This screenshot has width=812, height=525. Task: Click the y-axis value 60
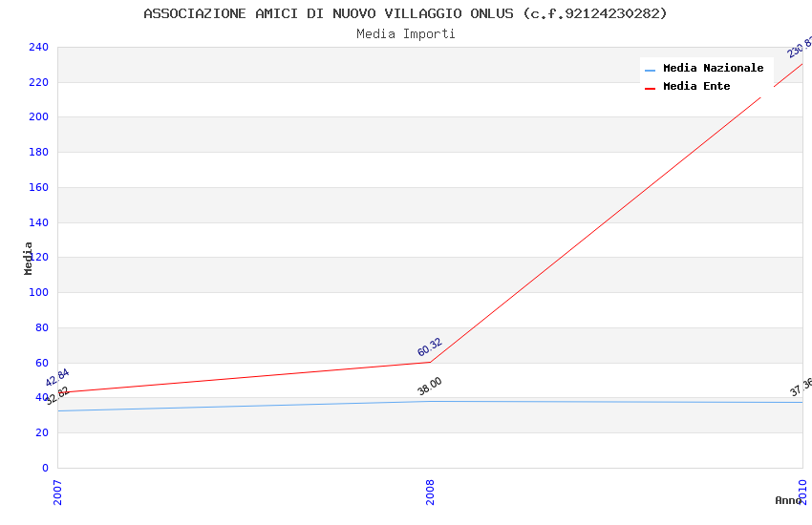[x=42, y=363]
